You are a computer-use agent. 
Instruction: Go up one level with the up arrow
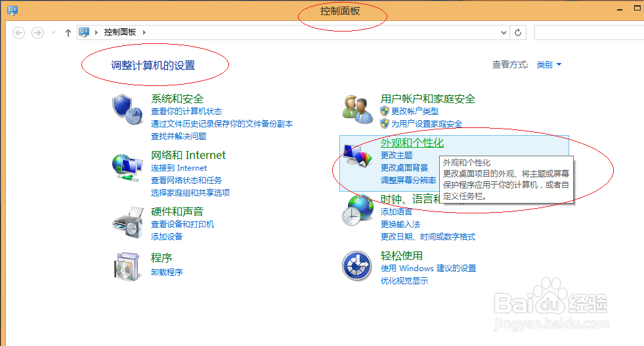click(68, 32)
